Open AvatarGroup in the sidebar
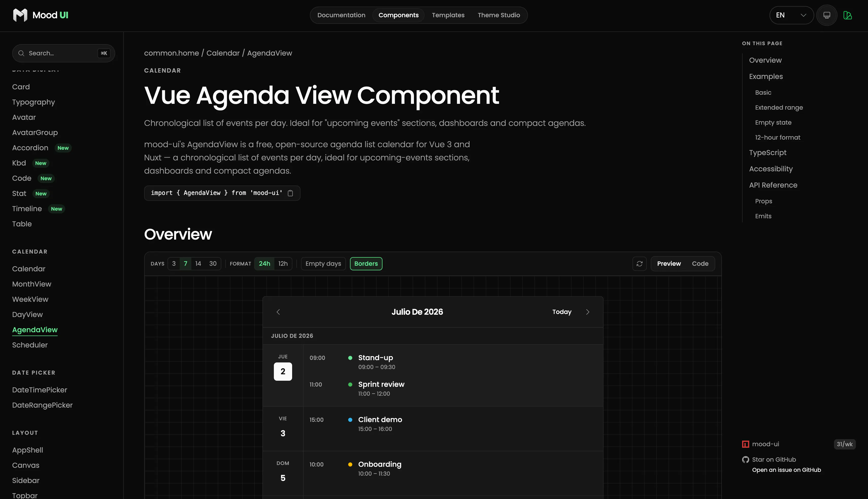 click(x=35, y=133)
